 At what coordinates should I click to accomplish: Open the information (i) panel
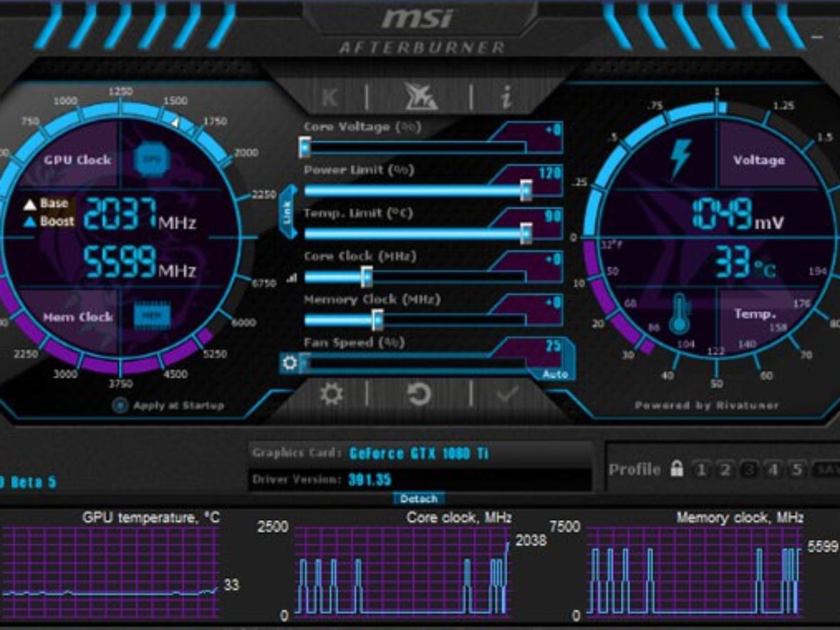click(506, 97)
